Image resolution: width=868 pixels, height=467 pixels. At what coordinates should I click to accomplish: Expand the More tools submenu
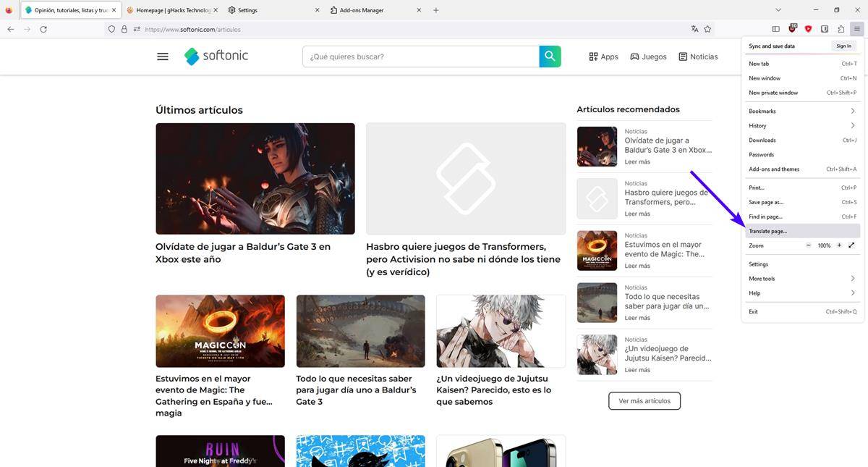[x=802, y=279]
